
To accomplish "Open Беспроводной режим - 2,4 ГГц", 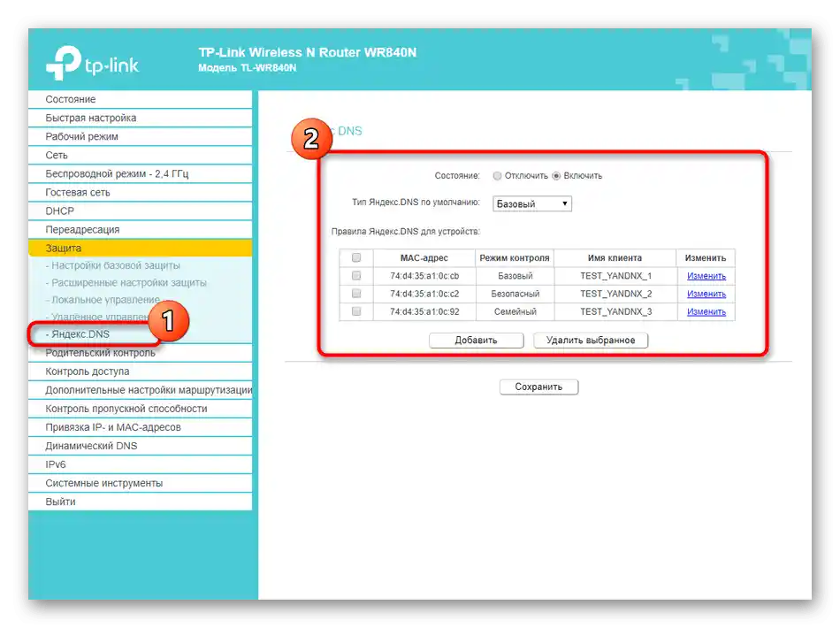I will tap(140, 173).
